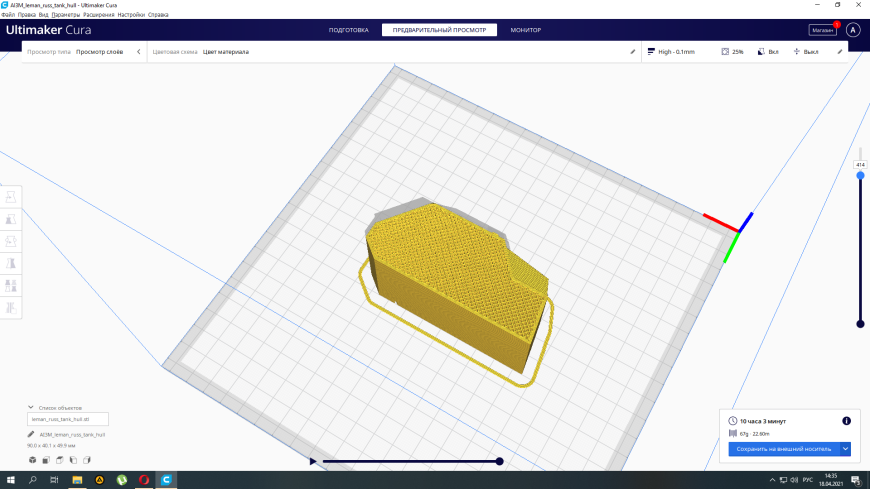Open print time info icon

point(846,421)
